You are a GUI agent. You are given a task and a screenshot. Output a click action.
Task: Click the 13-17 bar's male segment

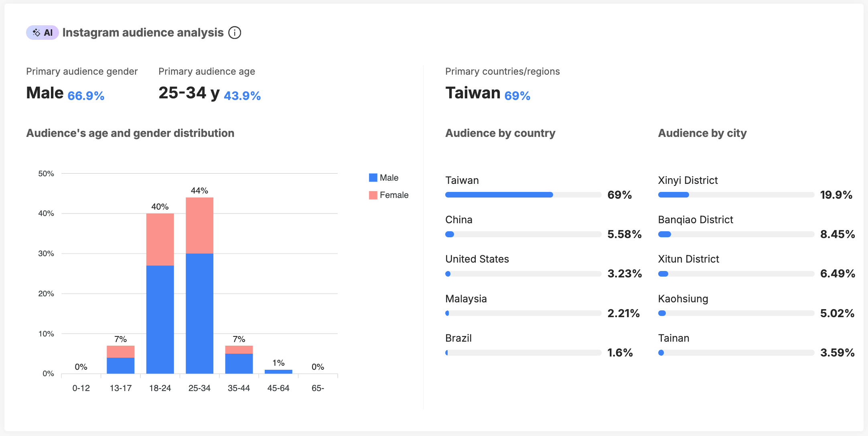[120, 366]
